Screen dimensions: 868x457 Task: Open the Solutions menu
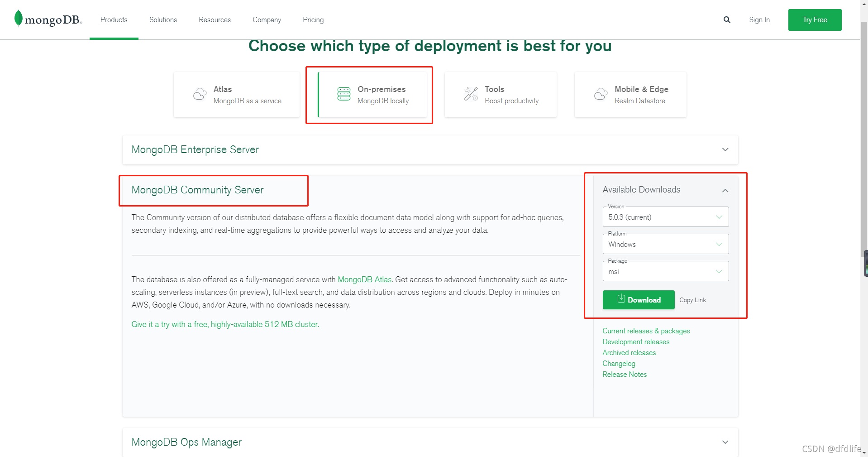[x=163, y=20]
